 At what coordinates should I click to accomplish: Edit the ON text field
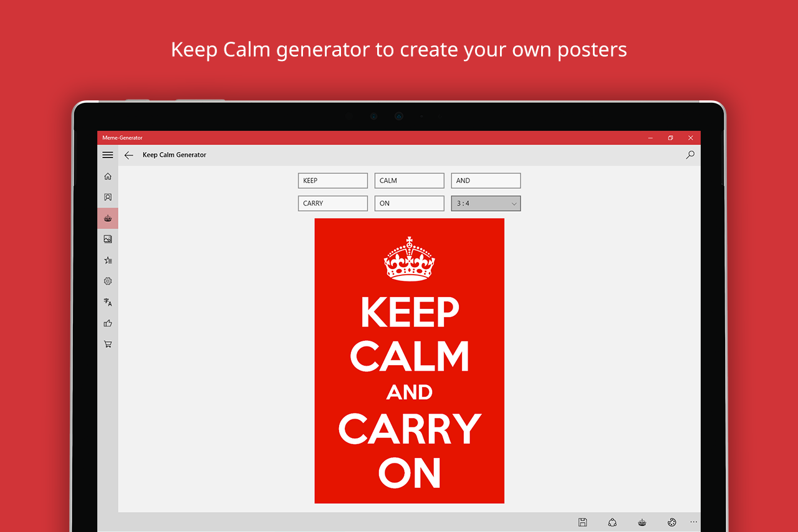click(x=409, y=203)
